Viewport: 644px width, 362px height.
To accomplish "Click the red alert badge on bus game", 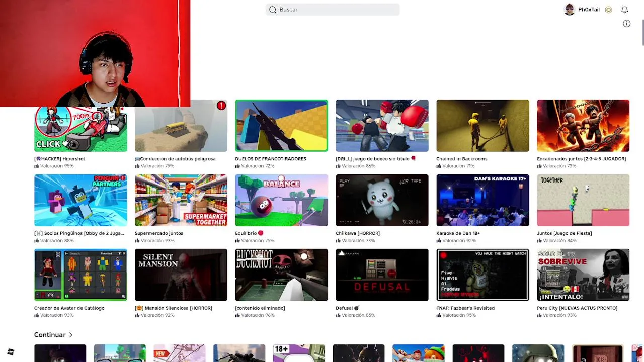I will (221, 106).
